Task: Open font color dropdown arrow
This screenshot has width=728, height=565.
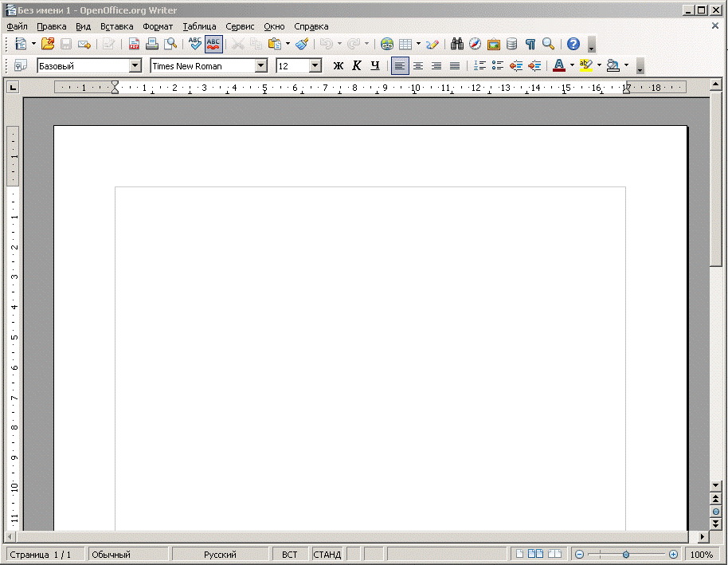Action: [572, 65]
